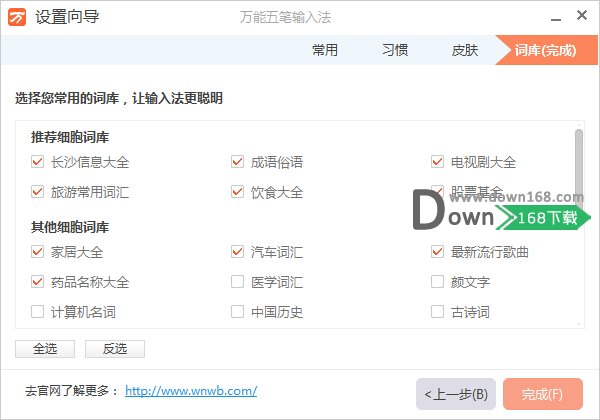600x420 pixels.
Task: Click the 其他细胞词库 heading
Action: (70, 227)
